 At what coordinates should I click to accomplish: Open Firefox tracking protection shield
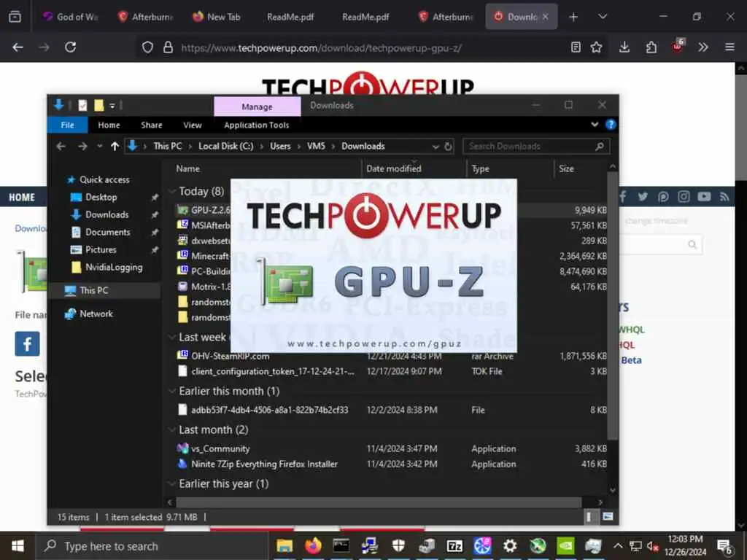point(147,47)
